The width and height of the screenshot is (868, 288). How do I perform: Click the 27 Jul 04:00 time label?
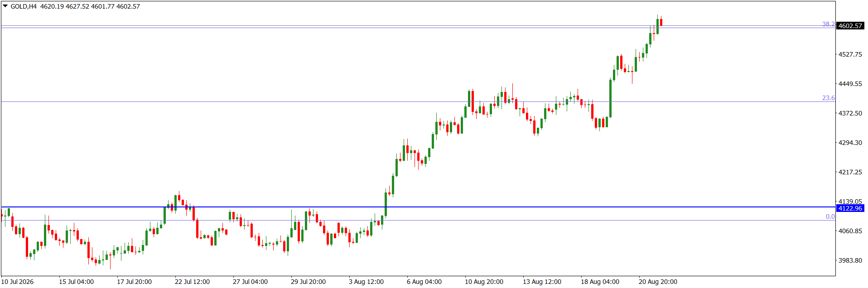coord(250,282)
